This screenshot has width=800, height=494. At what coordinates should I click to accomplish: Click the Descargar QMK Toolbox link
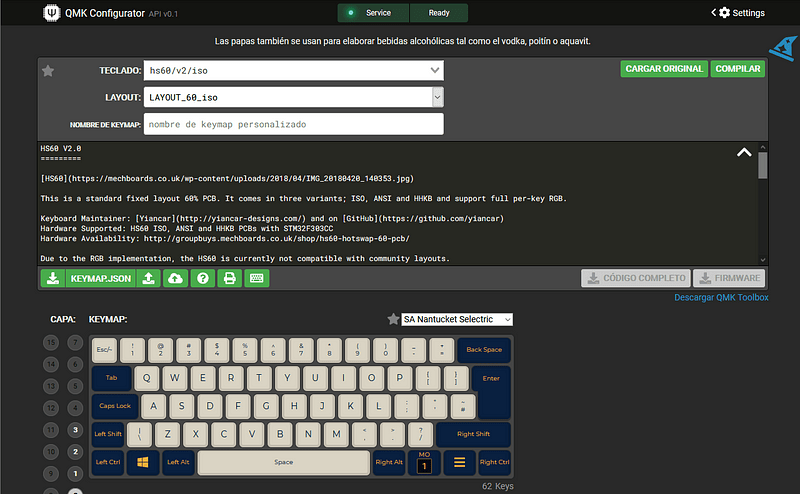point(721,297)
